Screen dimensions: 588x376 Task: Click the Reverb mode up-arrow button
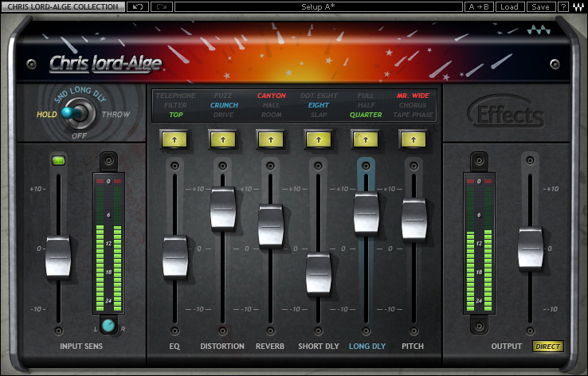pyautogui.click(x=271, y=140)
